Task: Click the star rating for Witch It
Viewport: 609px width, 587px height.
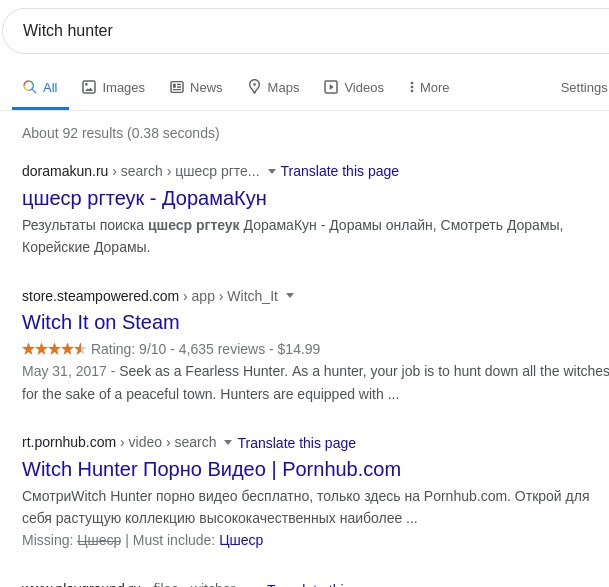Action: (x=53, y=349)
